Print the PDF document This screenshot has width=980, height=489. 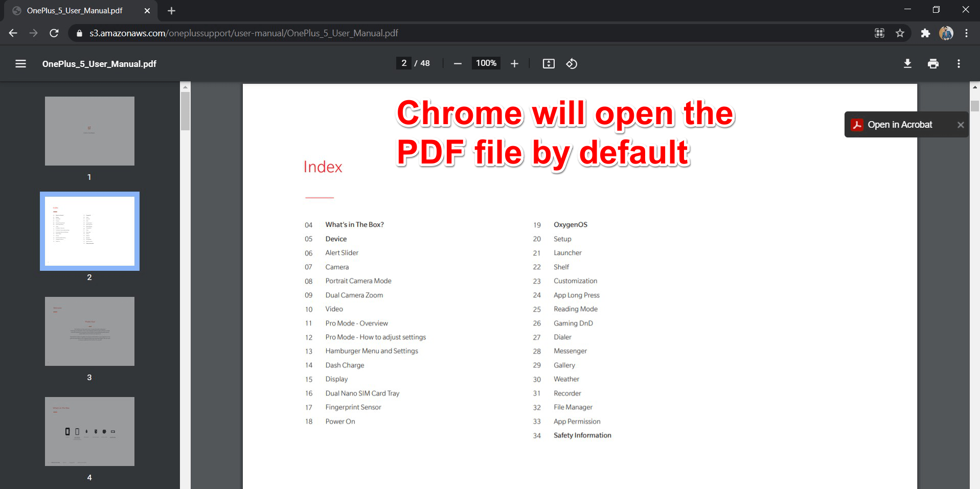pyautogui.click(x=933, y=64)
